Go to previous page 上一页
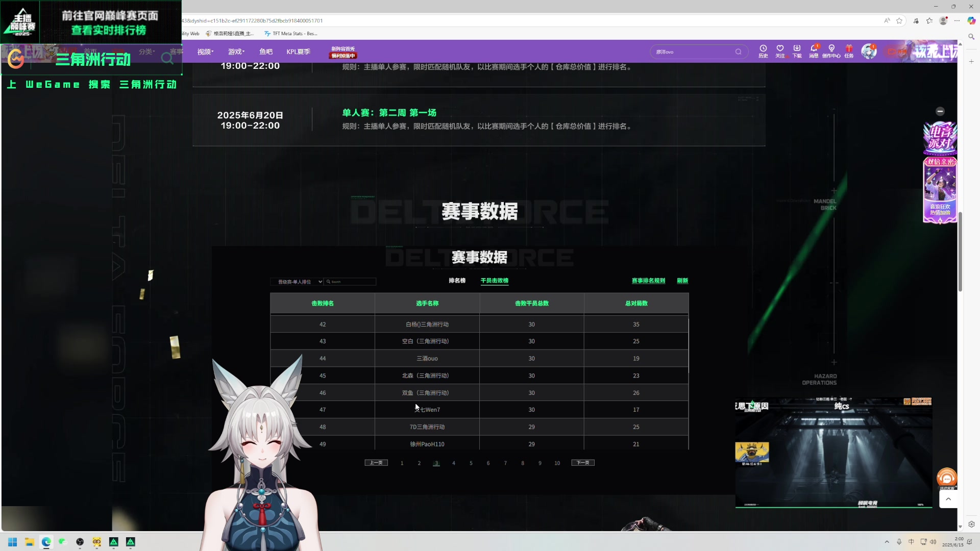Image resolution: width=980 pixels, height=551 pixels. [x=376, y=463]
